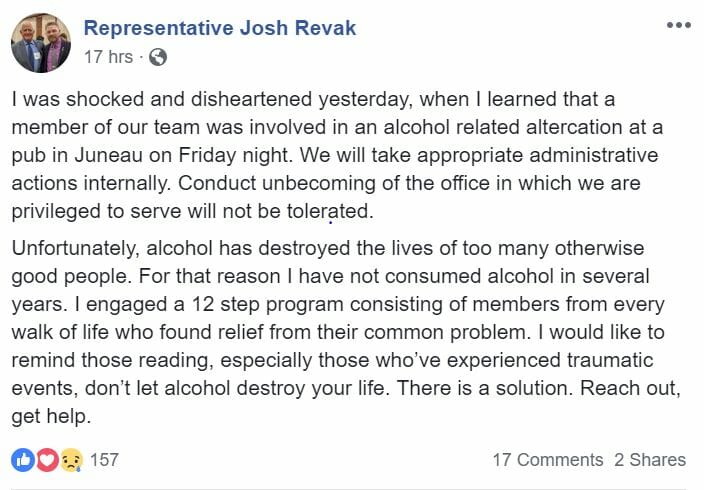The image size is (704, 490).
Task: Click the Representative Josh Revak name link
Action: (x=220, y=28)
